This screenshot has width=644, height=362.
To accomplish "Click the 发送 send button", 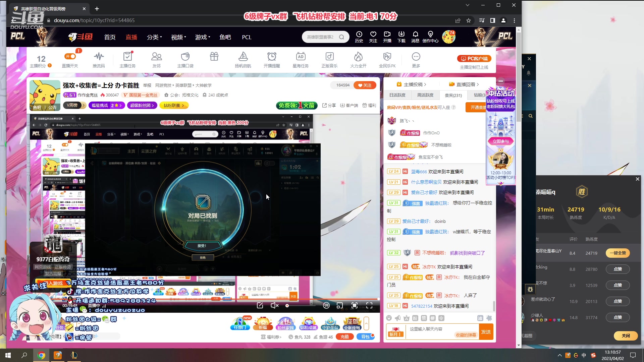I will [486, 332].
